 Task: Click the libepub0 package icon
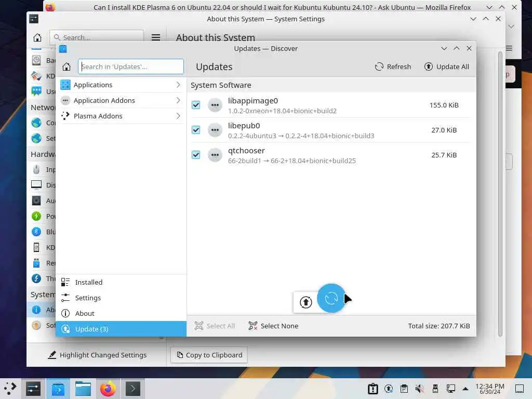215,130
